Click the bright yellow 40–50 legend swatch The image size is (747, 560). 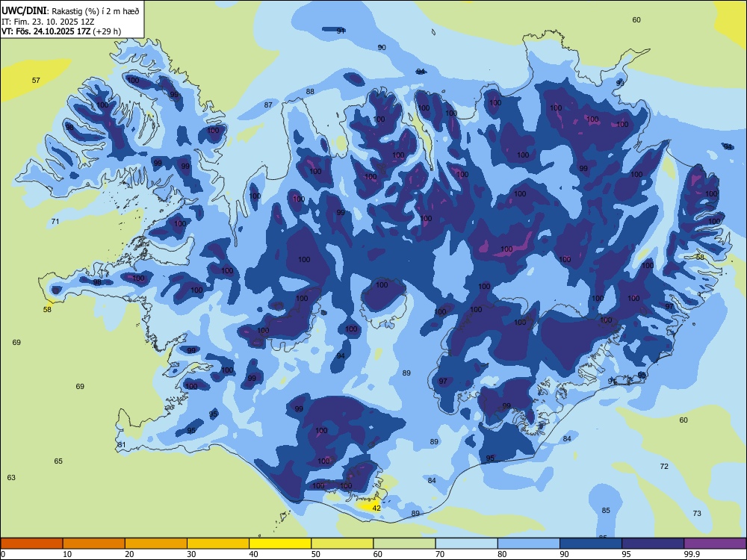280,544
